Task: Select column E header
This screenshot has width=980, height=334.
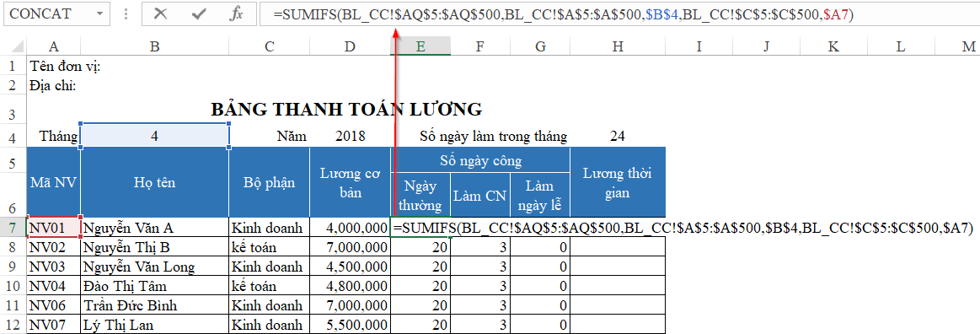Action: 420,46
